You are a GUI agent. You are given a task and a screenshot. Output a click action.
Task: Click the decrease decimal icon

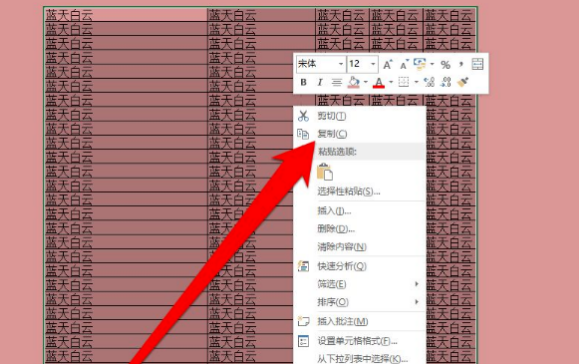pos(446,82)
